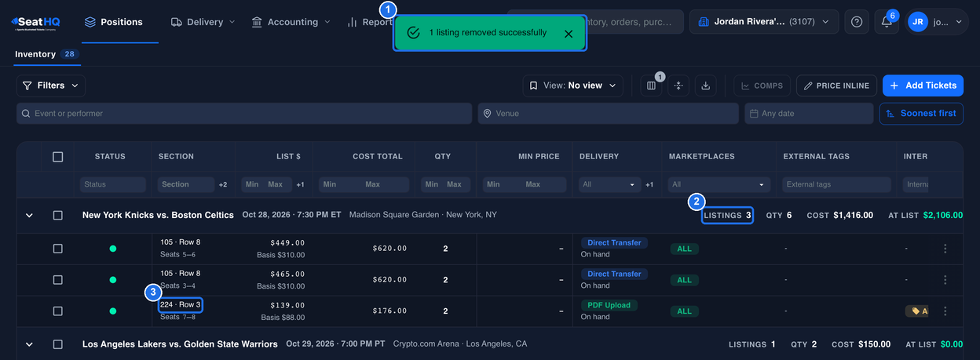Screen dimensions: 980x360
Task: Click the JR user avatar
Action: (917, 22)
